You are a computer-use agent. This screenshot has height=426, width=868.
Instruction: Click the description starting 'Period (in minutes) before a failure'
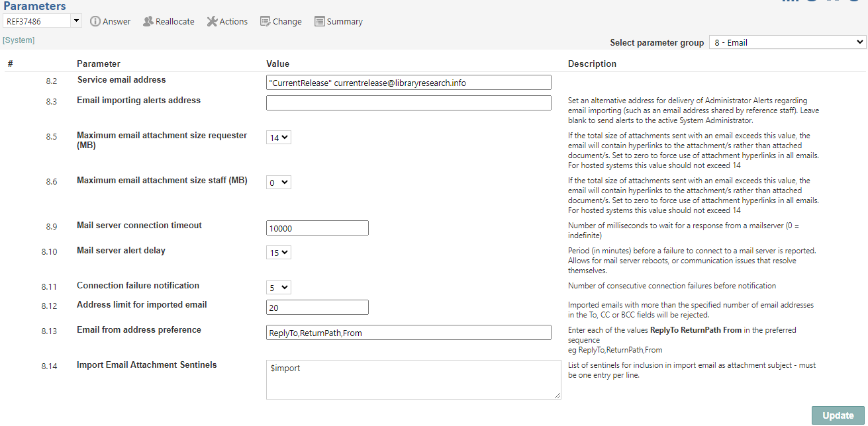692,261
